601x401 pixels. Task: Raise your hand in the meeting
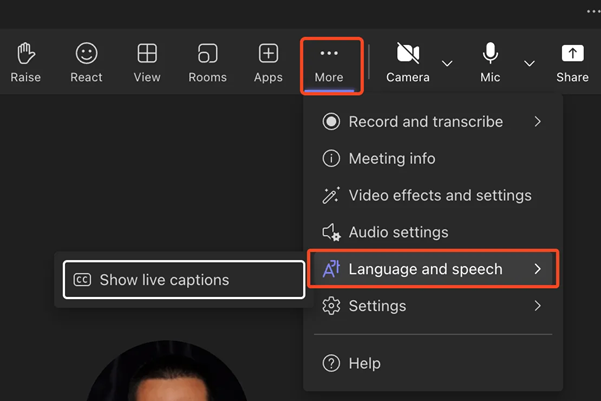(26, 62)
